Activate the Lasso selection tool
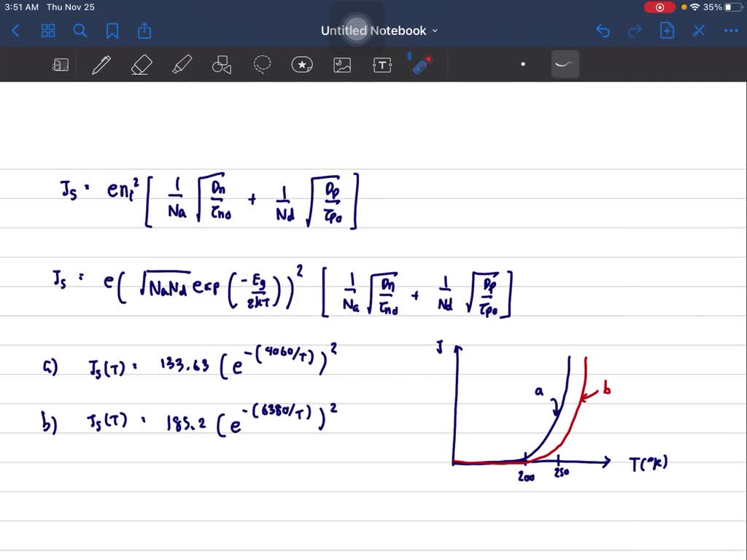This screenshot has height=560, width=747. [x=262, y=64]
